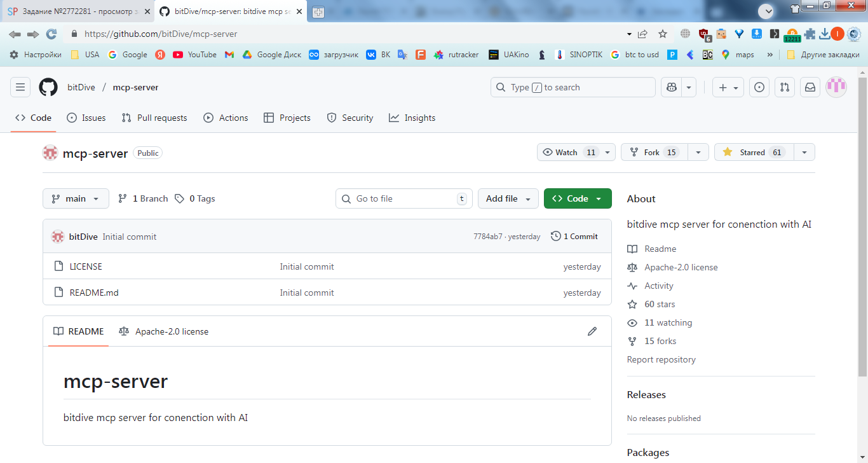This screenshot has height=463, width=868.
Task: Open the browser downloads arrow icon
Action: (824, 34)
